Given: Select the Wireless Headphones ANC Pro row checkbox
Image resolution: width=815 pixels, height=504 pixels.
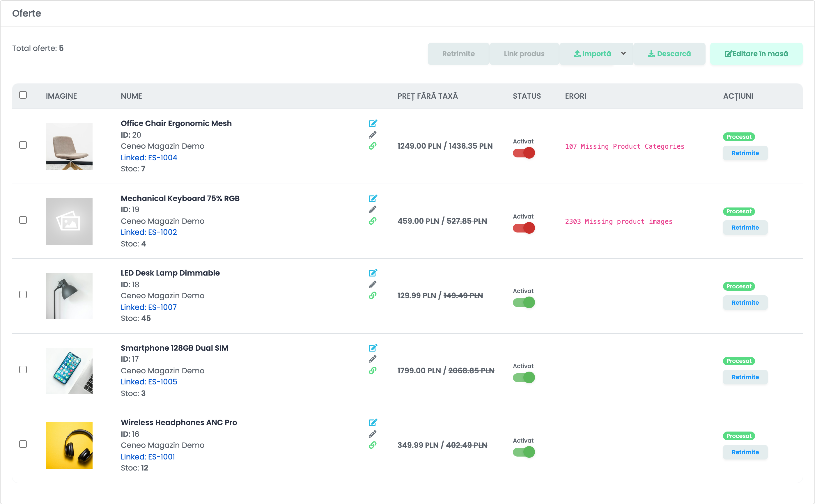Looking at the screenshot, I should pyautogui.click(x=23, y=444).
